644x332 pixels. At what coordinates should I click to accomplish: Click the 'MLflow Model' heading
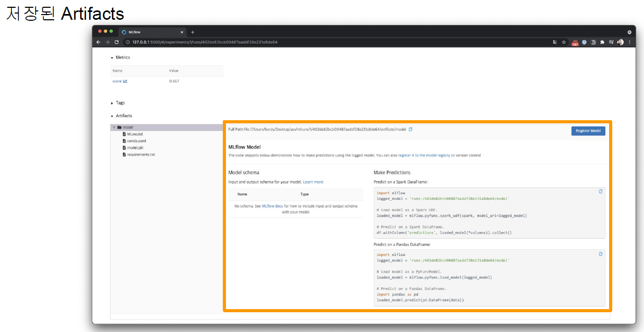coord(245,147)
